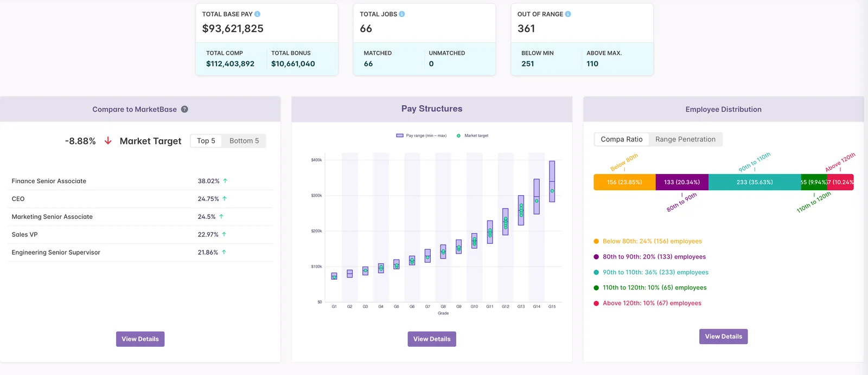This screenshot has width=868, height=375.
Task: Click Total Base Pay value $93,621,825
Action: tap(233, 29)
